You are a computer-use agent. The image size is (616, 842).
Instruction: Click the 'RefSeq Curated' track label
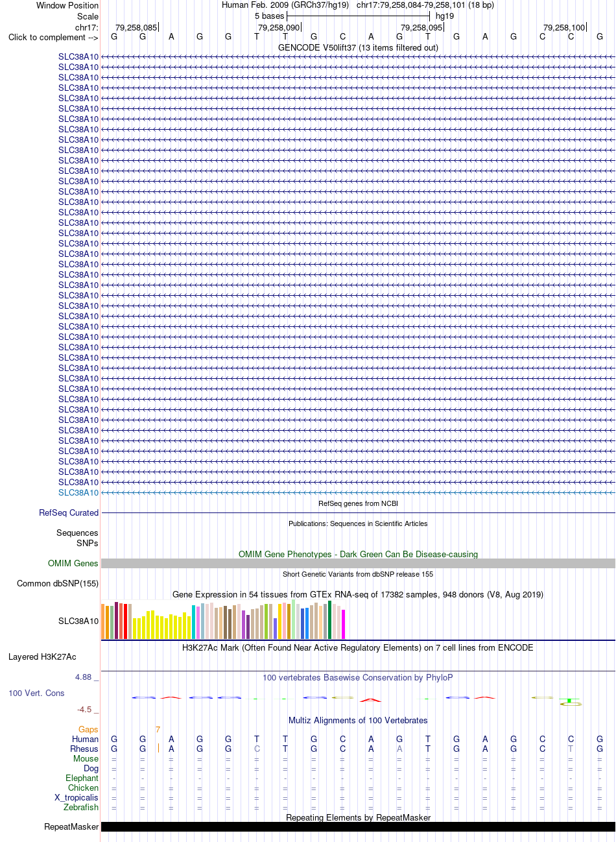[69, 512]
